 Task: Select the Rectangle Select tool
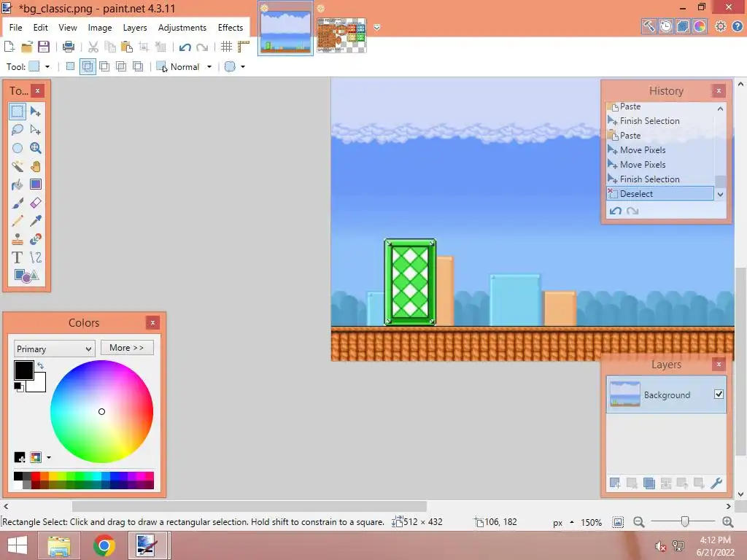(x=18, y=112)
